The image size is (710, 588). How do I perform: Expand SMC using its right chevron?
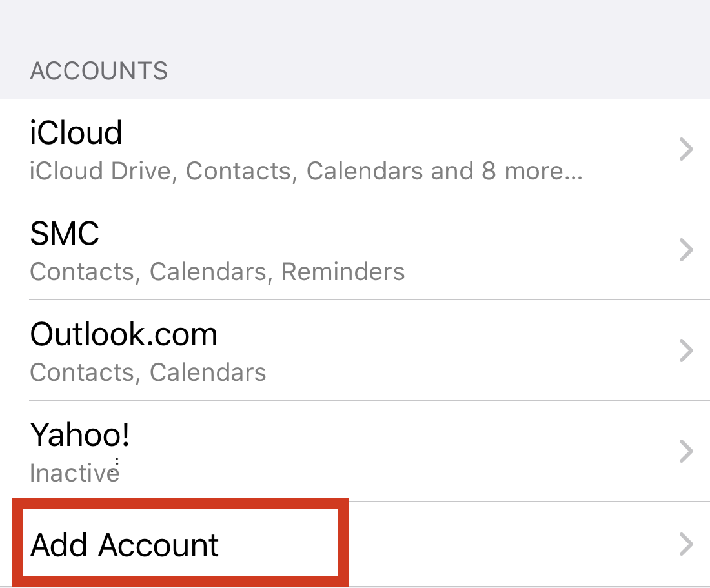687,250
